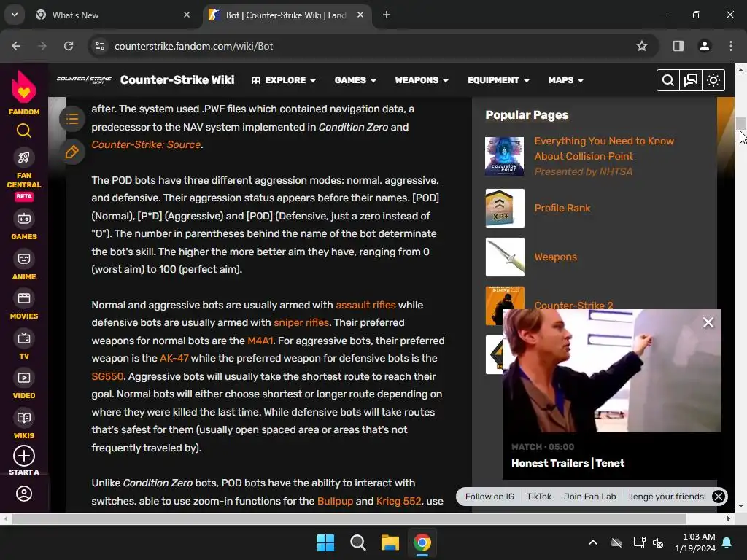Follow the sniper rifles link

pyautogui.click(x=301, y=322)
